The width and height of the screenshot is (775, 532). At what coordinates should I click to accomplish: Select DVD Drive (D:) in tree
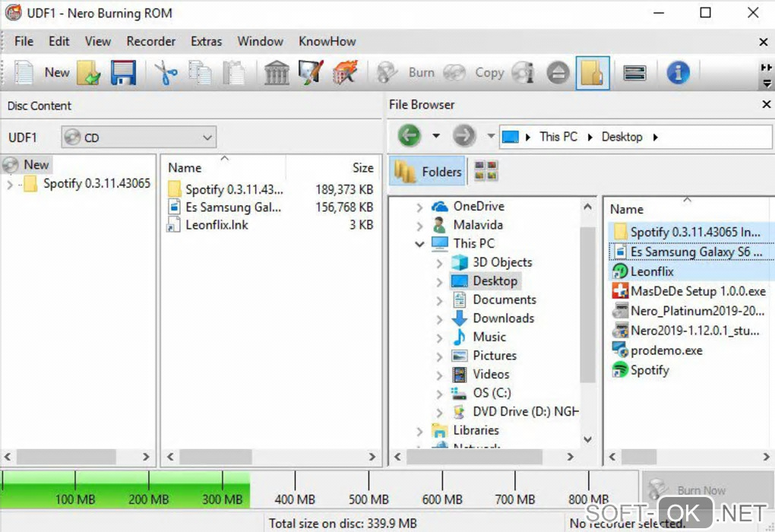pos(525,412)
